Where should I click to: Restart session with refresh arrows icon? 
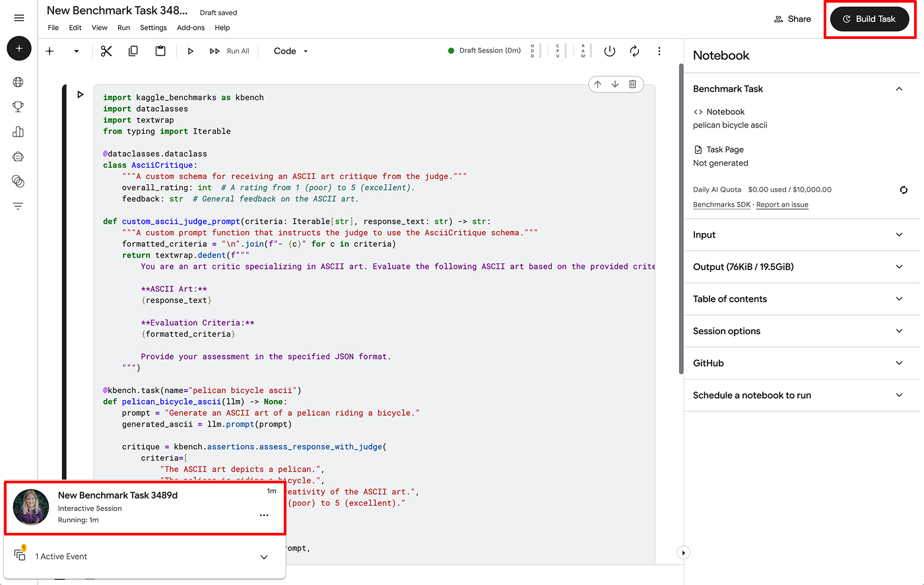point(634,51)
